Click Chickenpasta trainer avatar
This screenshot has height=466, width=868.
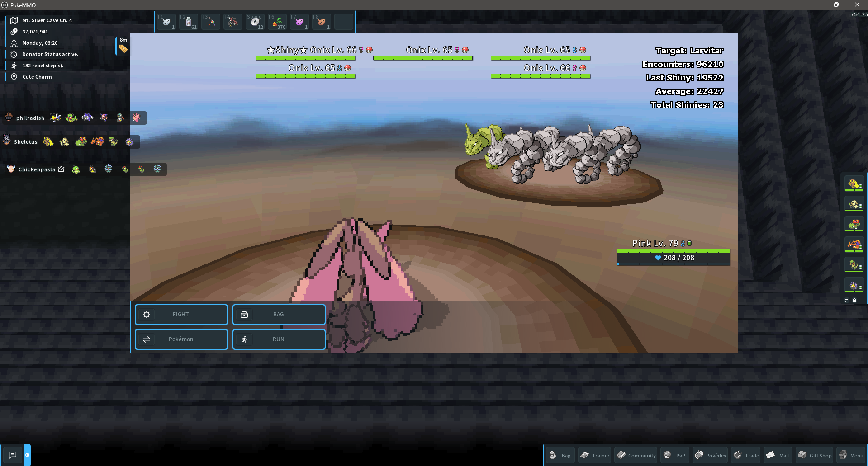[x=11, y=169]
